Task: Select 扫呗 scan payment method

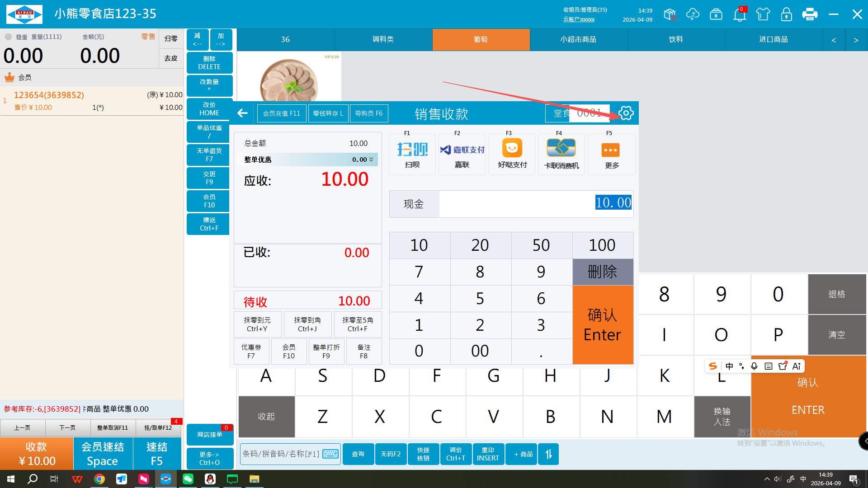Action: click(412, 155)
